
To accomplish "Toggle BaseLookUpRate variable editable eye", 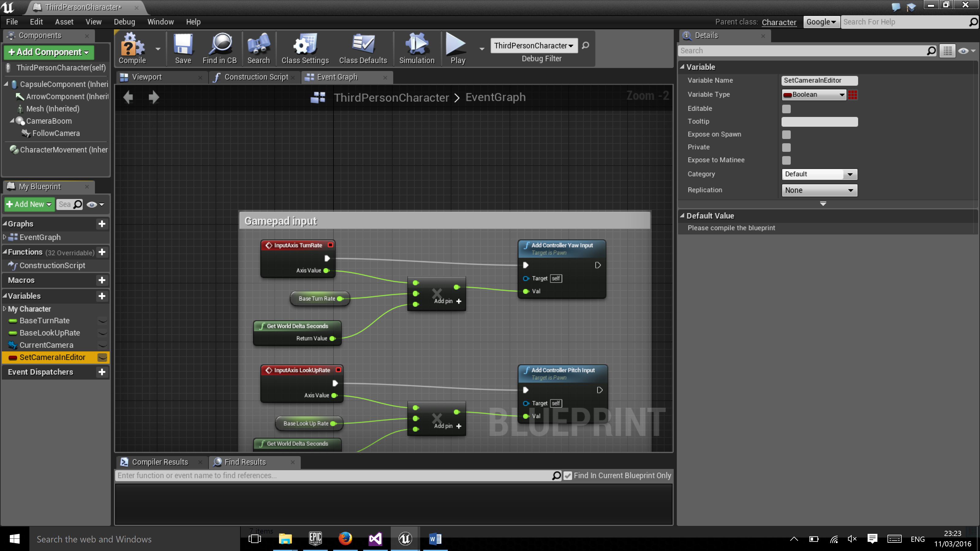I will tap(102, 333).
